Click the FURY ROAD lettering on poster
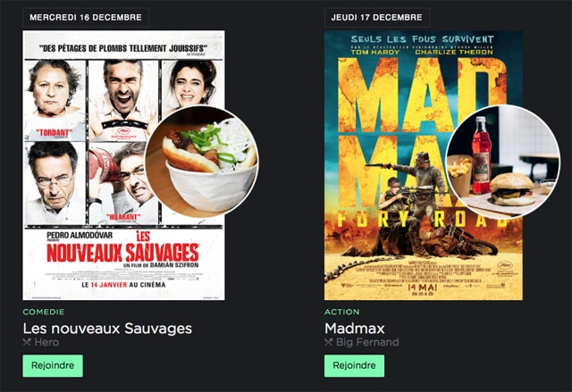The width and height of the screenshot is (572, 392). point(423,219)
